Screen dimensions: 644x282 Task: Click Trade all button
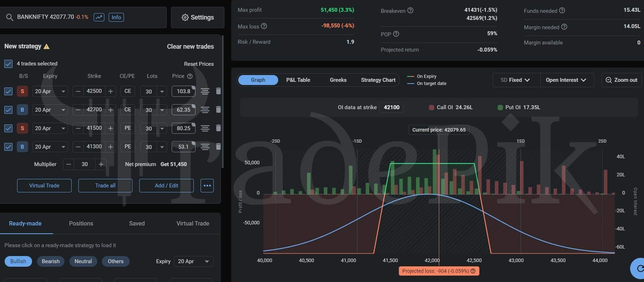(105, 186)
